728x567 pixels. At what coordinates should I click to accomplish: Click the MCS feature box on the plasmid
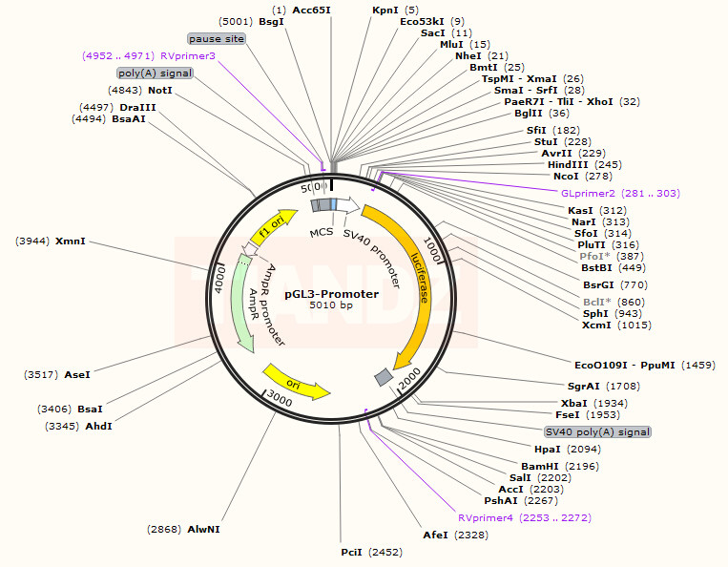pos(325,204)
